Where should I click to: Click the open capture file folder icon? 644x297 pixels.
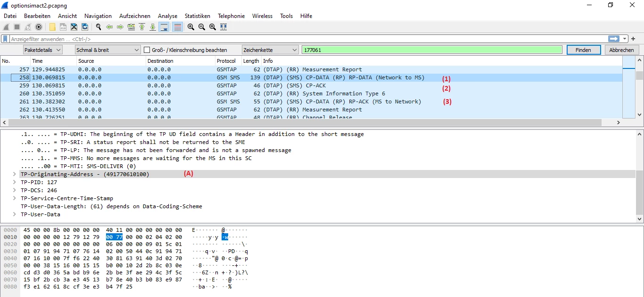52,27
